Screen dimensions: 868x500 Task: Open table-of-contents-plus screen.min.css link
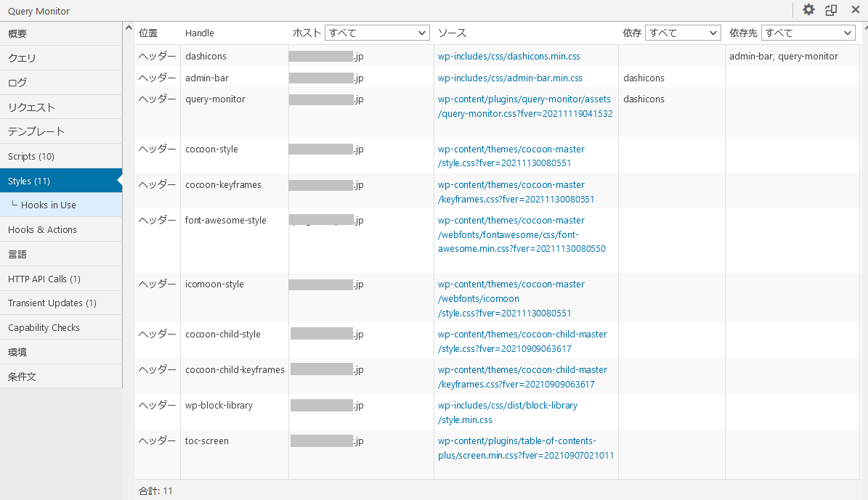click(525, 448)
